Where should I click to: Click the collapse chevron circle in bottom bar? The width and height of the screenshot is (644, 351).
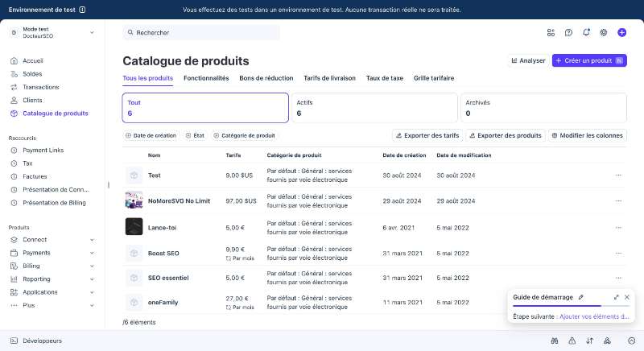click(x=632, y=341)
